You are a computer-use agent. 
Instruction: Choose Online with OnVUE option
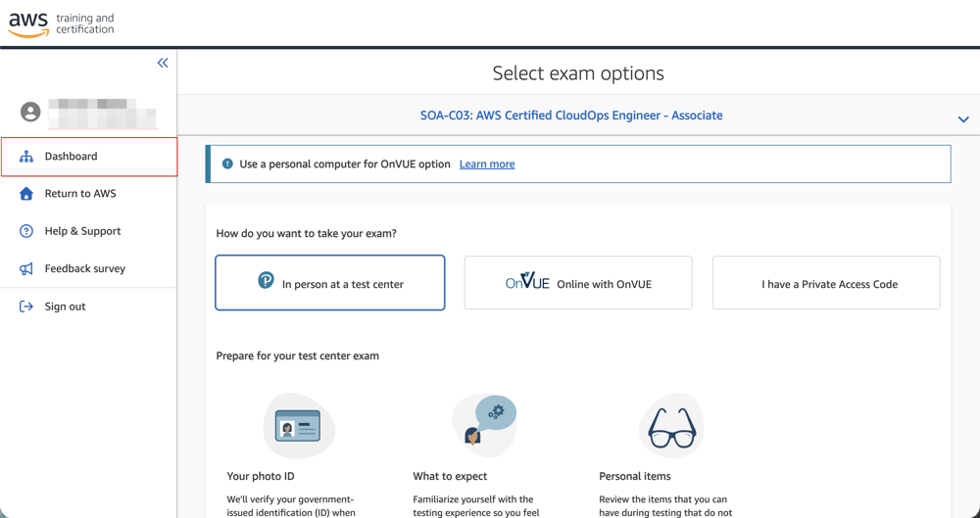pos(578,282)
